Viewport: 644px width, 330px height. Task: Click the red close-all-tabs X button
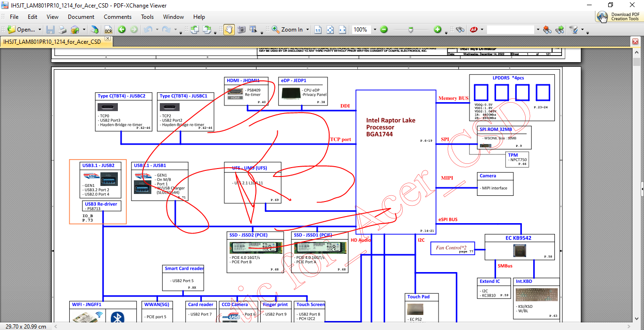coord(635,41)
